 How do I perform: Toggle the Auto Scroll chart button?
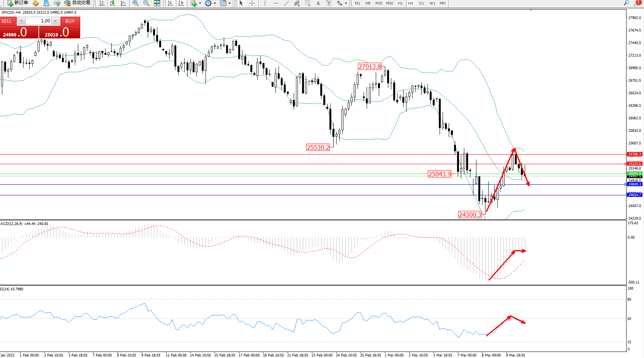[x=170, y=3]
